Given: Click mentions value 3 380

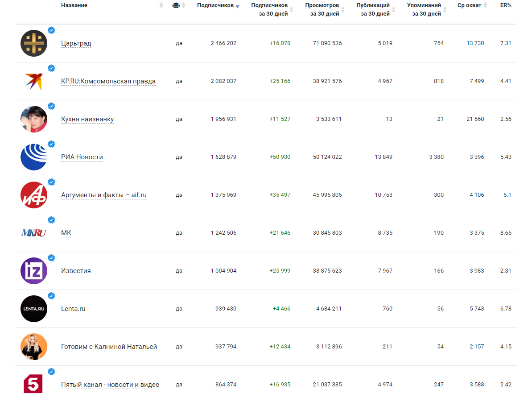Looking at the screenshot, I should tap(436, 157).
